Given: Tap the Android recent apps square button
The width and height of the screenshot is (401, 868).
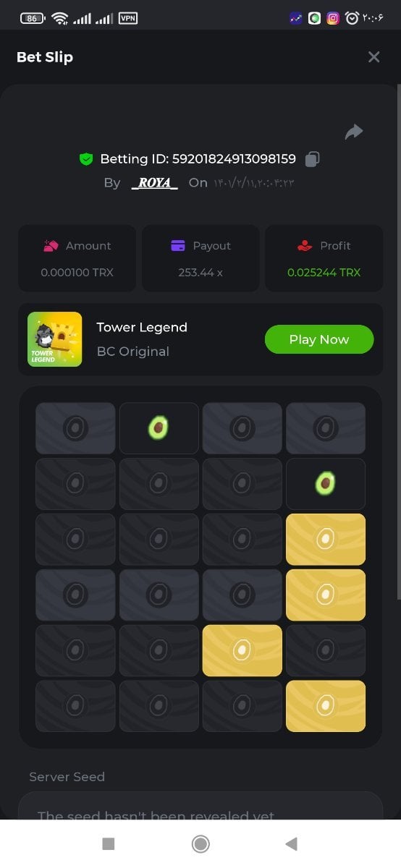Looking at the screenshot, I should pyautogui.click(x=109, y=843).
